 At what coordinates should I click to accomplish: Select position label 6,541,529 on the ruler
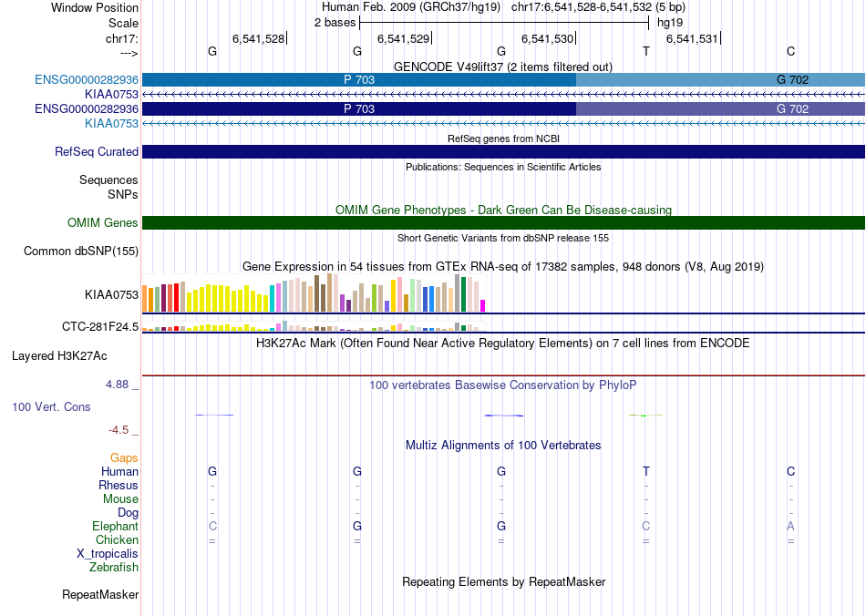pyautogui.click(x=403, y=38)
